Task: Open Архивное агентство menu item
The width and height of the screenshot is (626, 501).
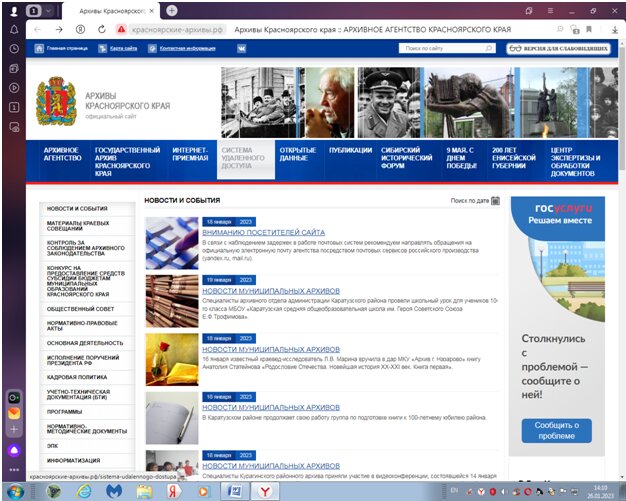Action: click(62, 154)
